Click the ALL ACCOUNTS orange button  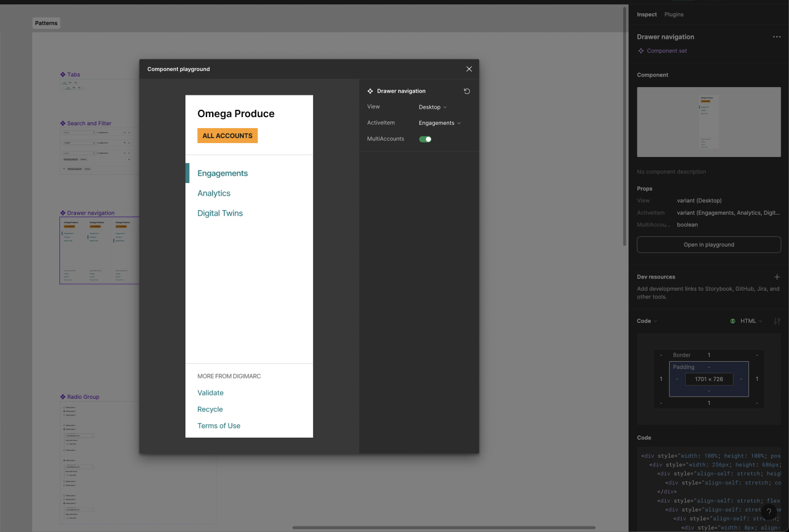[x=228, y=136]
